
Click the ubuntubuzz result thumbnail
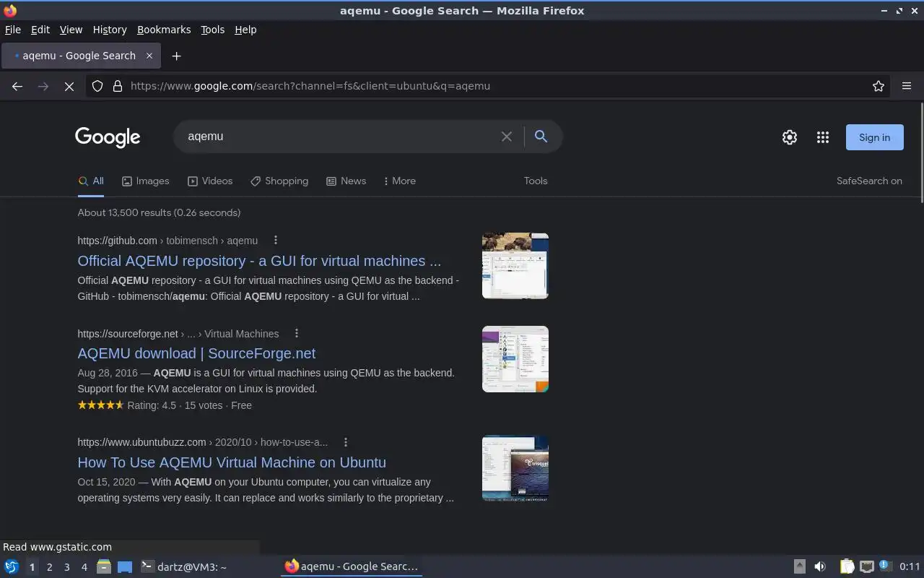[515, 468]
